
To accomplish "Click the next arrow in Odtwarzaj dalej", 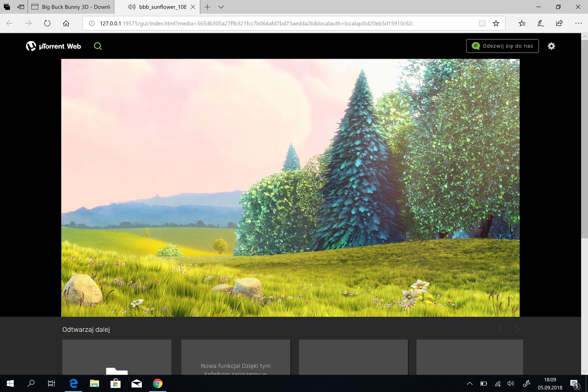I will (x=517, y=329).
